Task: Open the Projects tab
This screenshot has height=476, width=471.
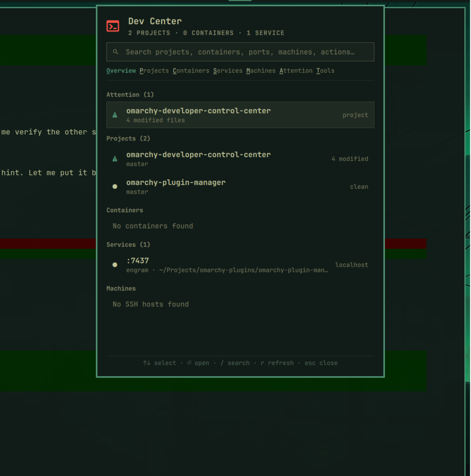Action: pyautogui.click(x=154, y=71)
